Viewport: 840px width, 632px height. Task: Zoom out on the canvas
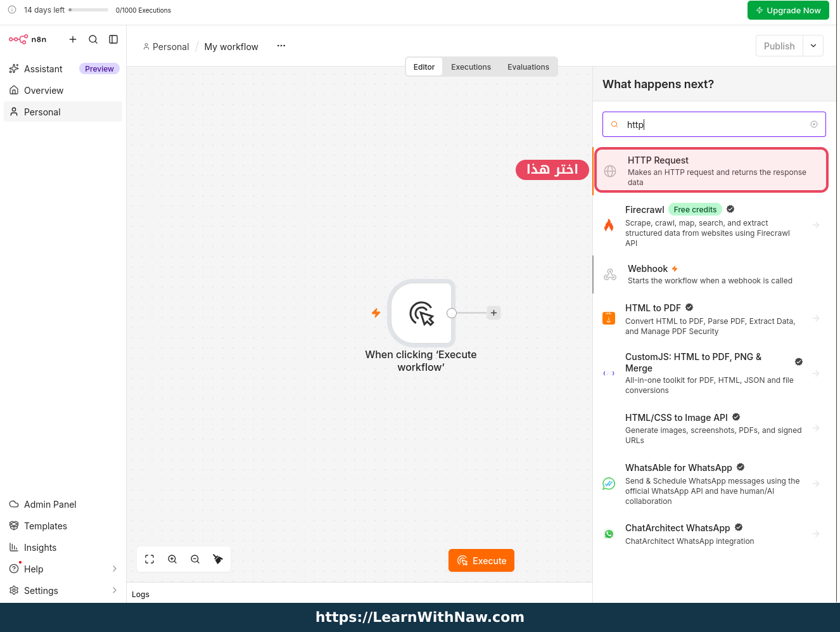(x=195, y=559)
